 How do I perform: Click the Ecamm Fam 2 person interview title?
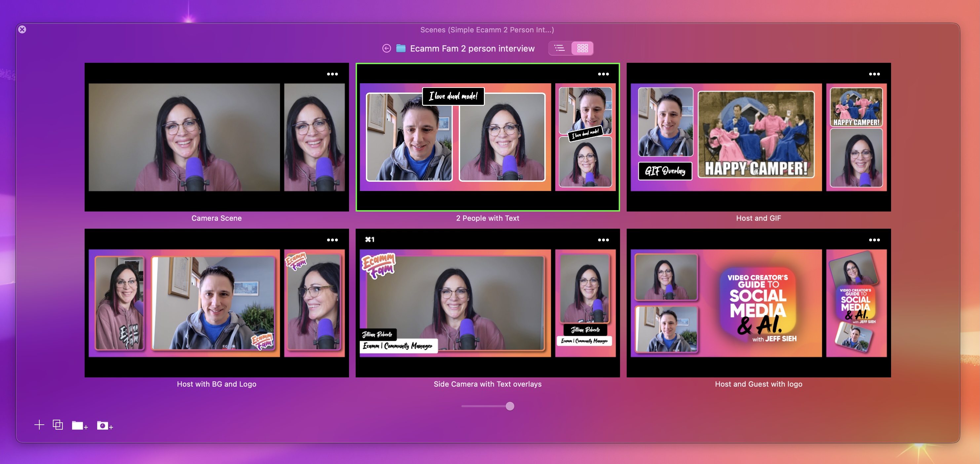click(x=472, y=49)
